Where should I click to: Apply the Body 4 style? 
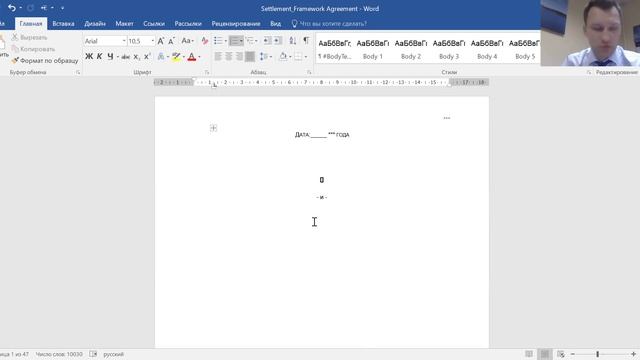[x=487, y=49]
